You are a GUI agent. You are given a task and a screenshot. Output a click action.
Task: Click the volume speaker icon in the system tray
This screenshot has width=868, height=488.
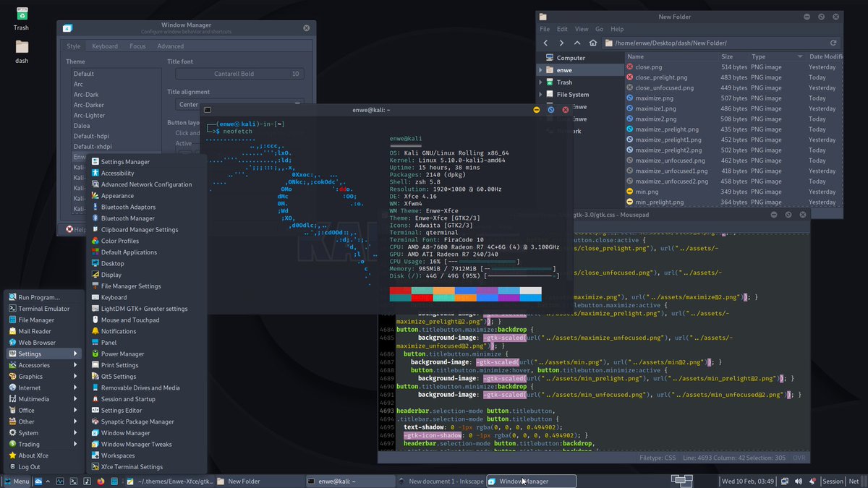pyautogui.click(x=798, y=481)
